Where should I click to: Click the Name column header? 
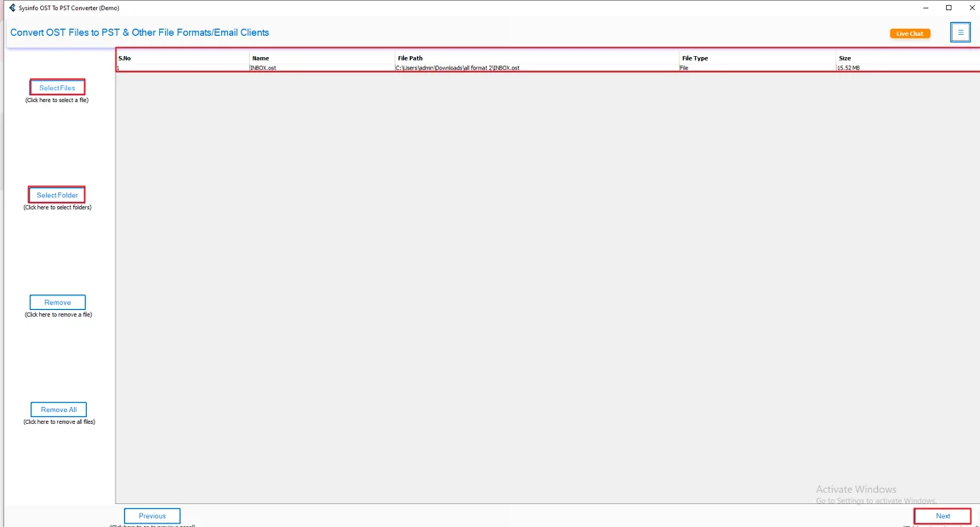click(x=260, y=58)
